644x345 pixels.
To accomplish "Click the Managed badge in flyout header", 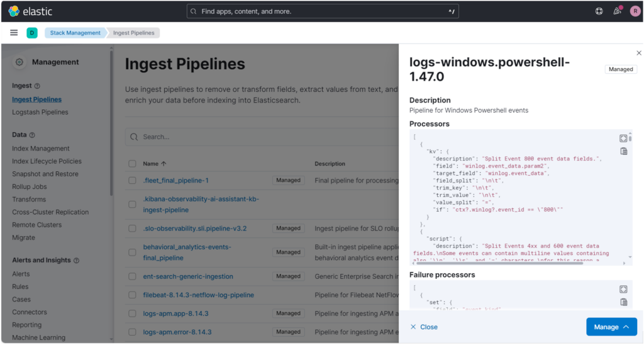I will pos(621,69).
